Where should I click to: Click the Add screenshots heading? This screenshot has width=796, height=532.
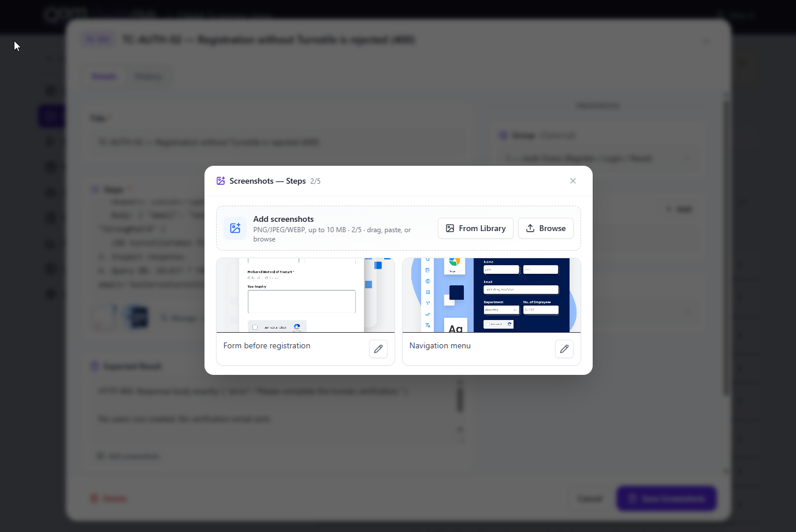tap(284, 219)
